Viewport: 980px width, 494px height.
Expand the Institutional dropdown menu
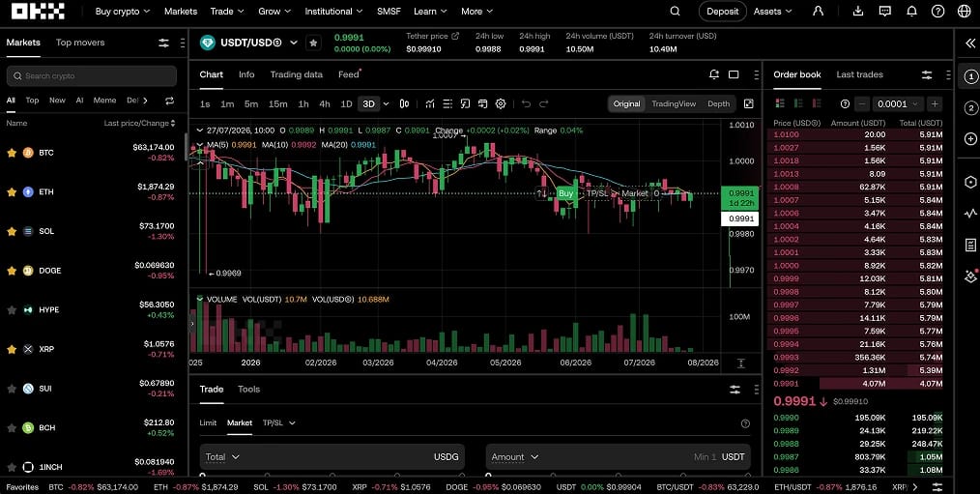coord(333,12)
